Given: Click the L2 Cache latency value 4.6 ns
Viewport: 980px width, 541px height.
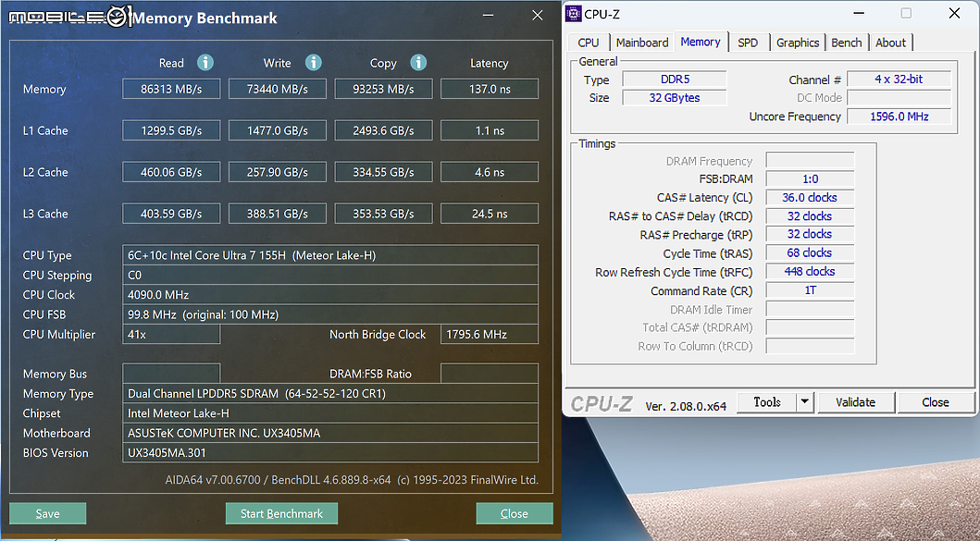Looking at the screenshot, I should [x=490, y=172].
